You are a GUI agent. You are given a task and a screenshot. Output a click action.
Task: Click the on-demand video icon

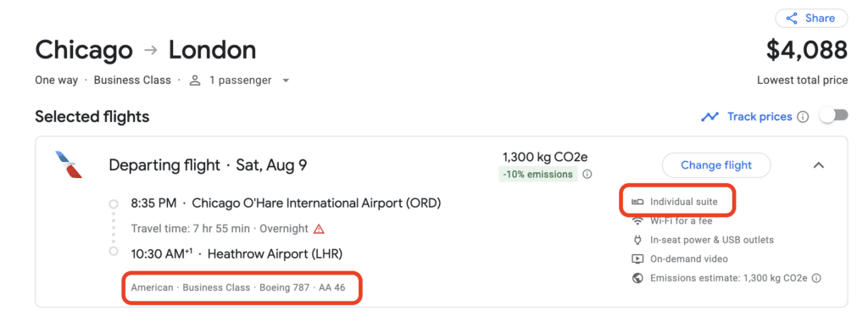[x=637, y=259]
